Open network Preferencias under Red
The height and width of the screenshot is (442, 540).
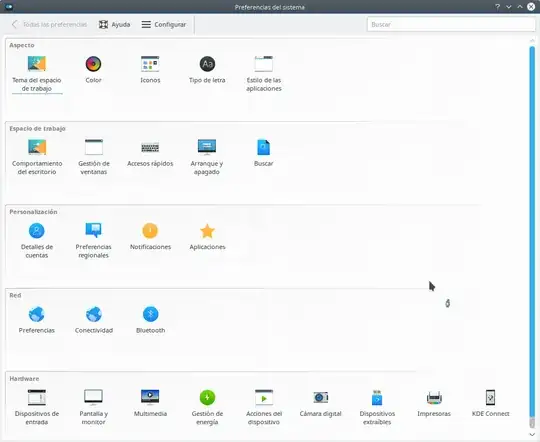coord(37,320)
